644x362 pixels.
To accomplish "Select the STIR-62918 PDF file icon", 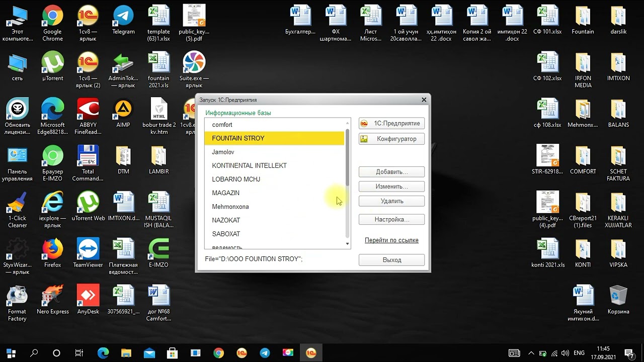I will pos(547,160).
